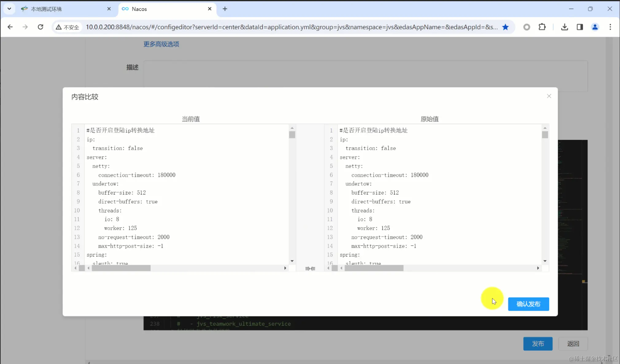This screenshot has height=364, width=620.
Task: Click the 确认发布 confirm button
Action: [x=528, y=304]
